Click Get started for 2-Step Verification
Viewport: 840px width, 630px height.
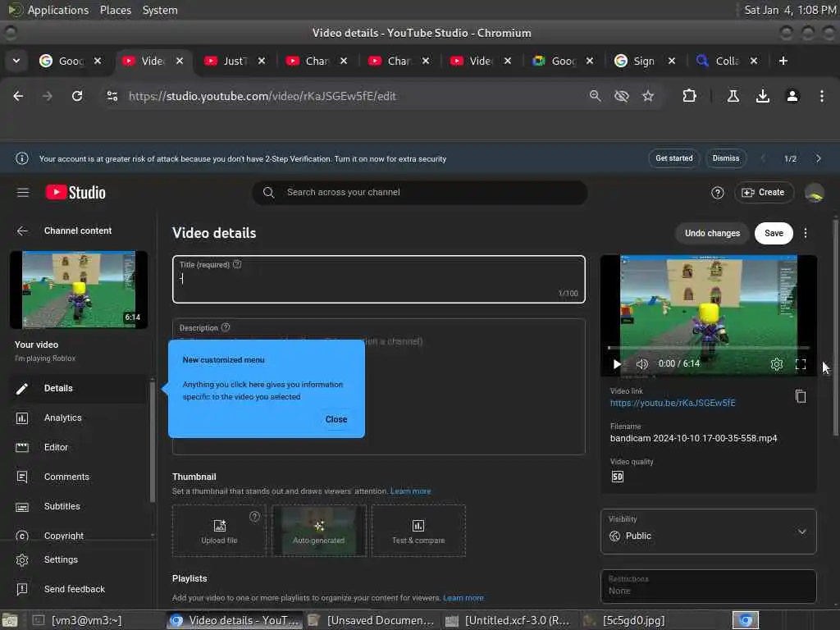[x=674, y=158]
